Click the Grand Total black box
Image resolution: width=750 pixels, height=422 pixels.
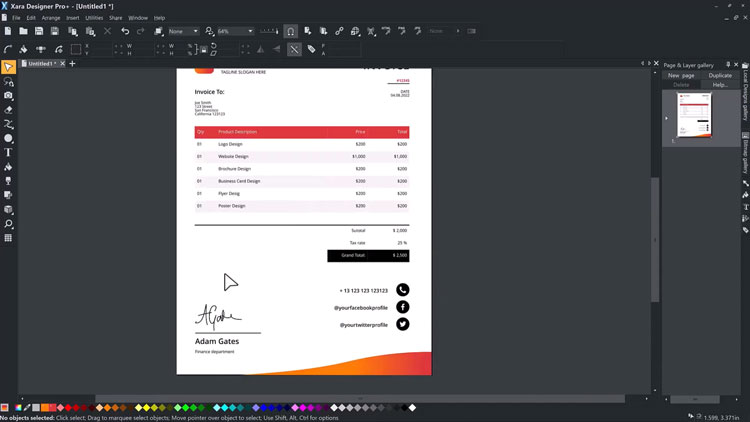[x=368, y=255]
